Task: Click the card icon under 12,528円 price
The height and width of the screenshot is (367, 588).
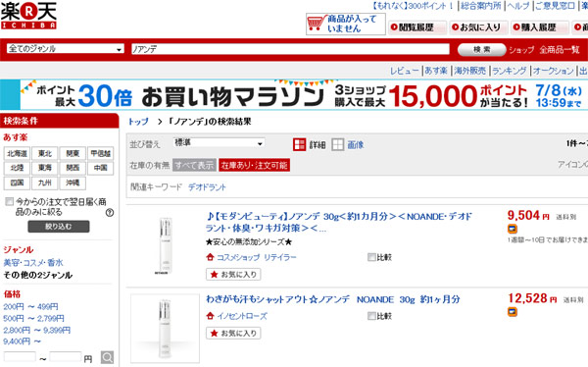Action: coord(513,311)
